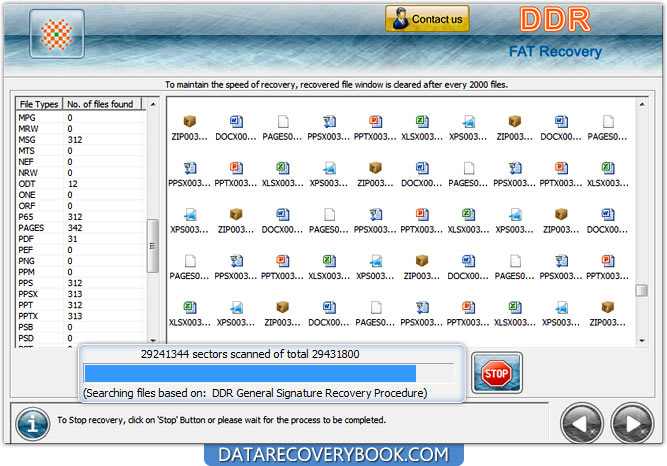Click the file types list scrollbar thumb
Image resolution: width=667 pixels, height=466 pixels.
click(x=153, y=246)
